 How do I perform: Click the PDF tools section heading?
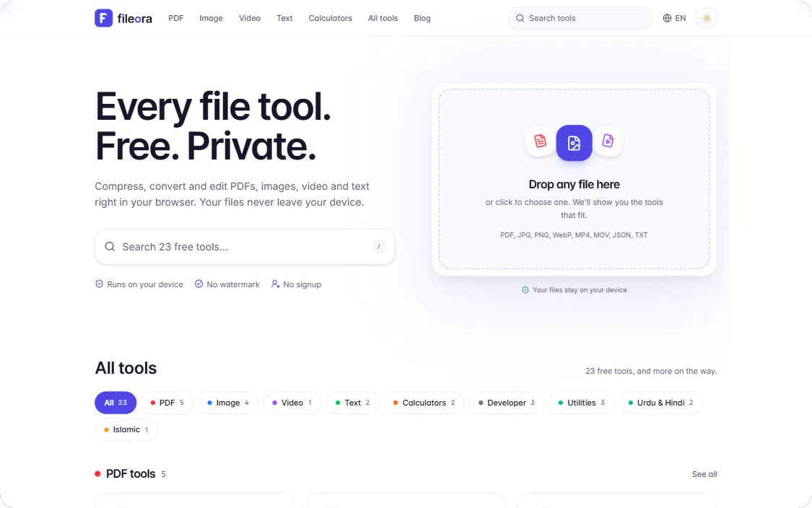coord(131,474)
